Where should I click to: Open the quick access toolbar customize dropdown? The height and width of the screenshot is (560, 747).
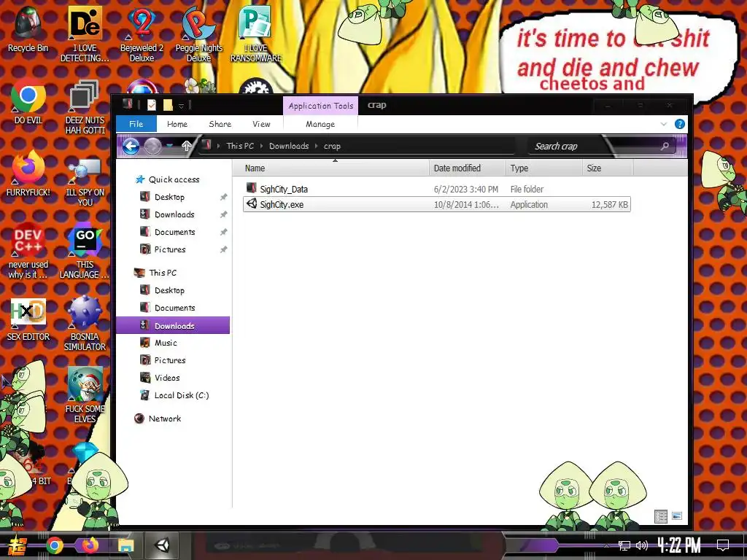(181, 105)
